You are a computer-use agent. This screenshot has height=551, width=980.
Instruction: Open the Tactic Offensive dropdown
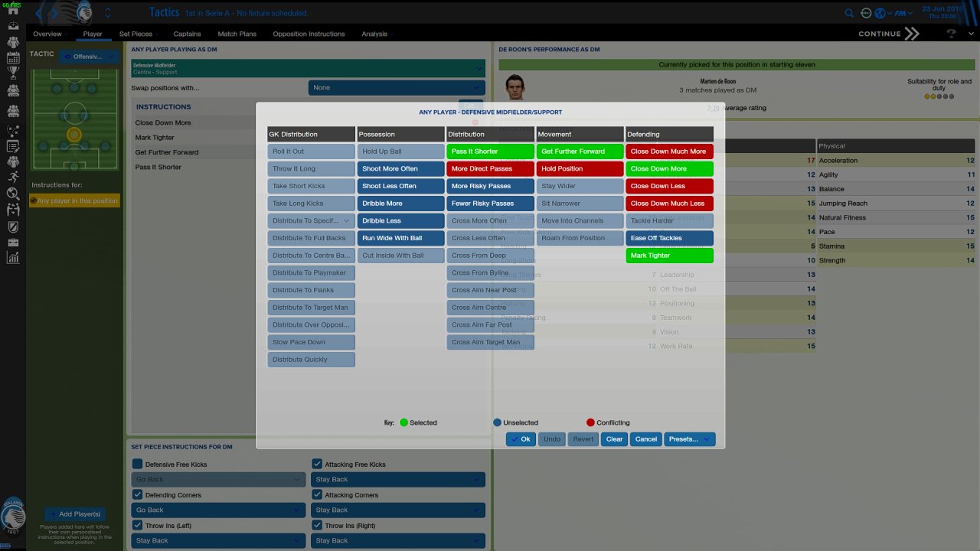(x=89, y=56)
